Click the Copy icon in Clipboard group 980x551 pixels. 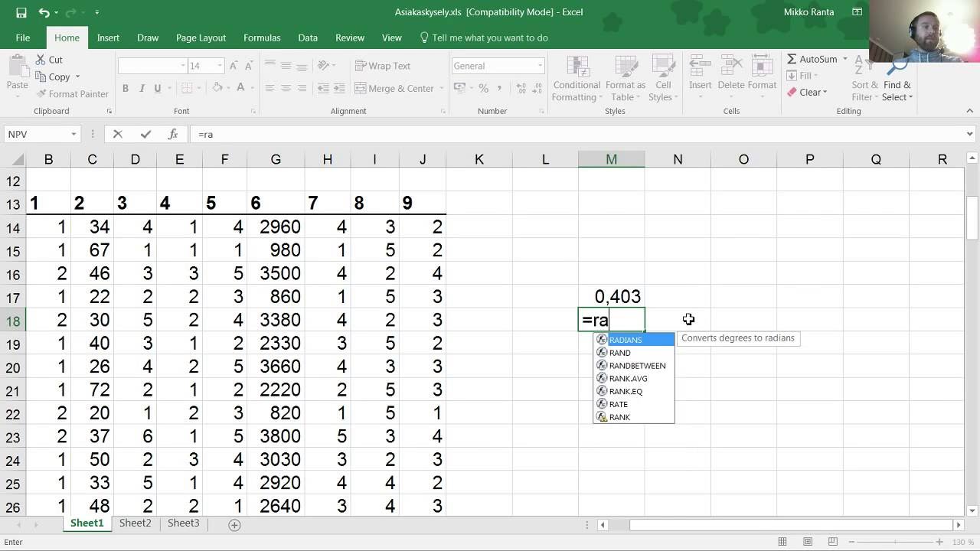pyautogui.click(x=41, y=77)
